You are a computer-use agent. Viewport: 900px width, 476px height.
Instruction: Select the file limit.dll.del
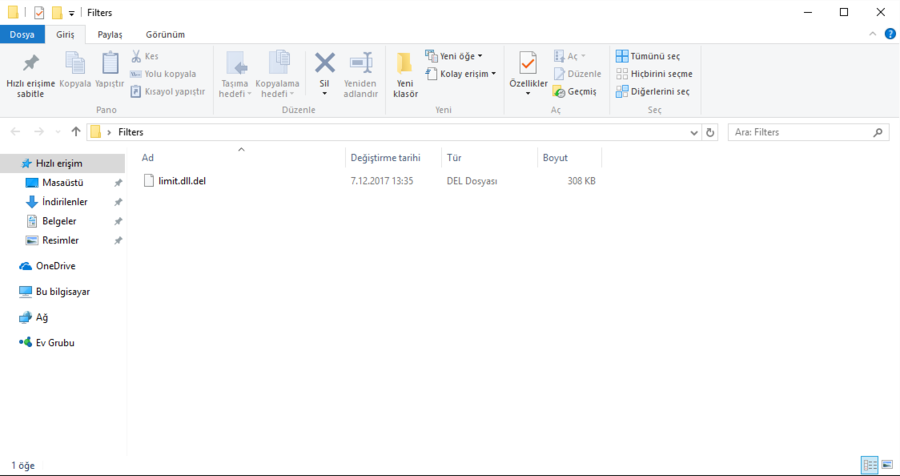click(181, 181)
